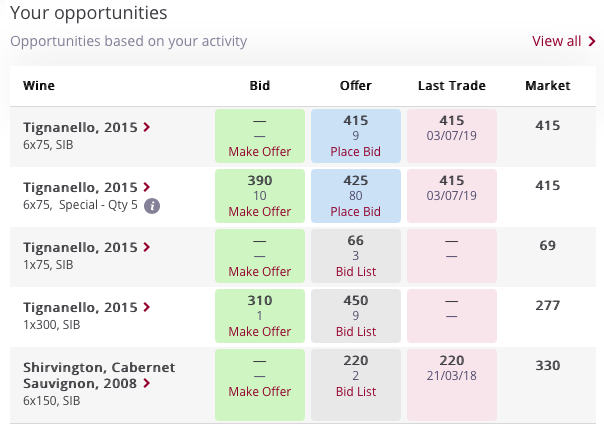Open Tignanello, 2015 1x300 wine name link

[x=80, y=307]
